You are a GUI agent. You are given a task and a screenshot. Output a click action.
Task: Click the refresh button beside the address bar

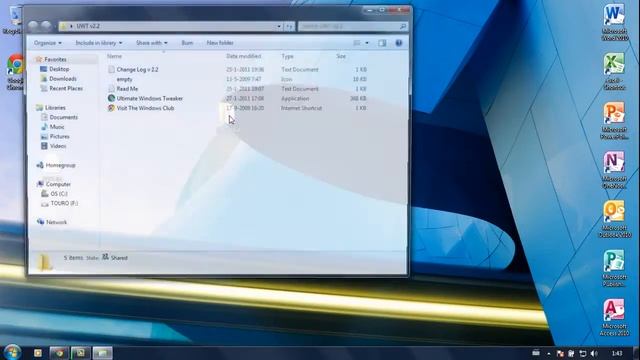pos(289,26)
